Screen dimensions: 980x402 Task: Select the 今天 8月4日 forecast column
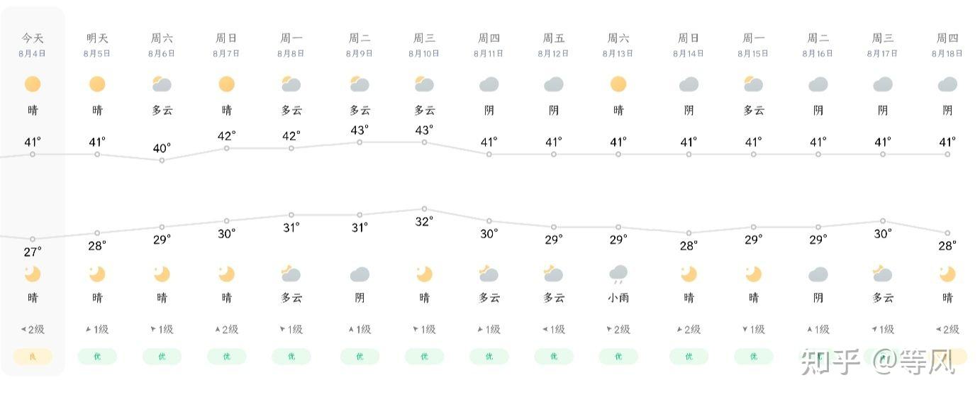33,191
